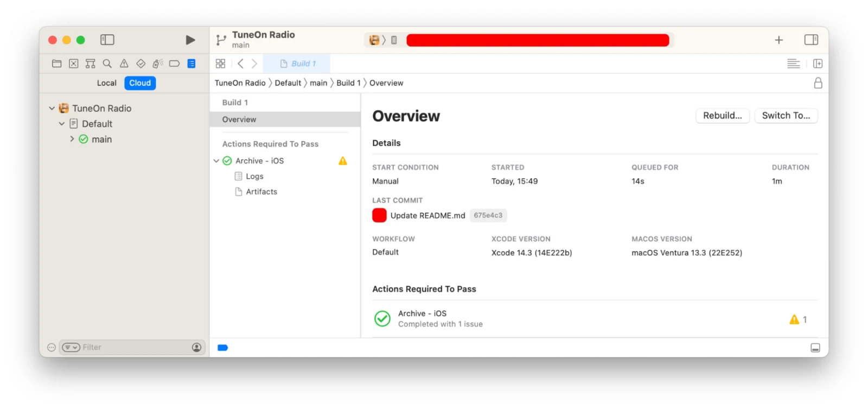Click the source control branch icon

pos(221,40)
